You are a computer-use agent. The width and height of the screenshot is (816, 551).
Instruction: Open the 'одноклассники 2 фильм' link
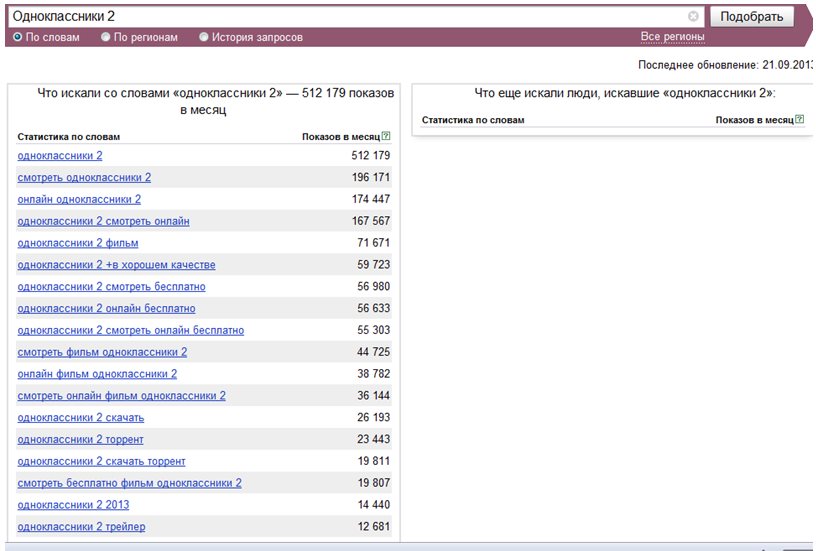pyautogui.click(x=78, y=243)
